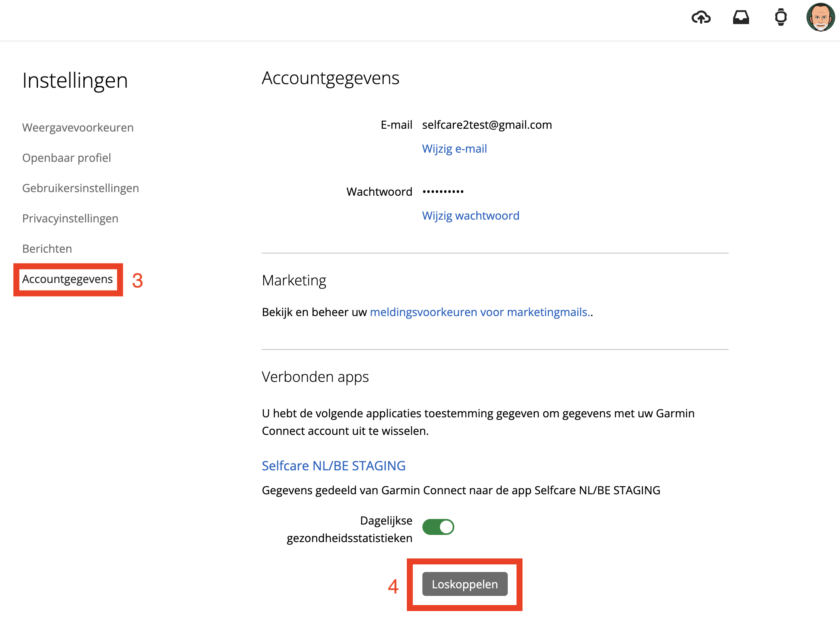Click Wijzig wachtwoord link
The height and width of the screenshot is (625, 840).
pyautogui.click(x=471, y=216)
